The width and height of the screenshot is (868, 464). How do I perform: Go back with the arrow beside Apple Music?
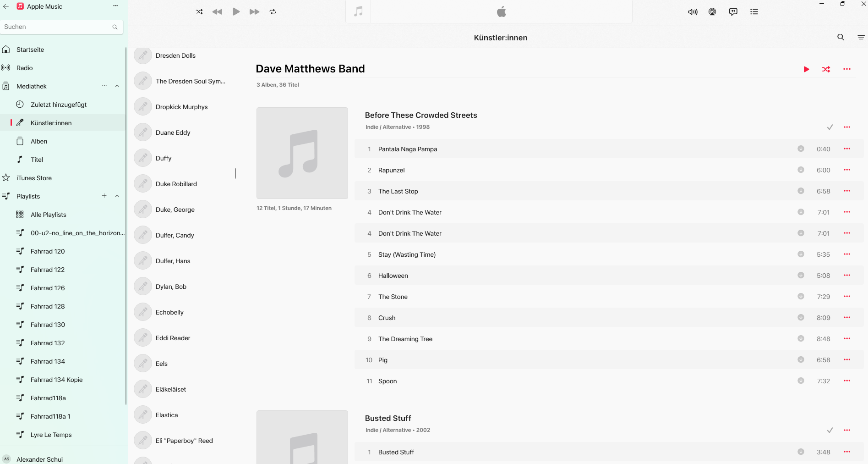(6, 6)
